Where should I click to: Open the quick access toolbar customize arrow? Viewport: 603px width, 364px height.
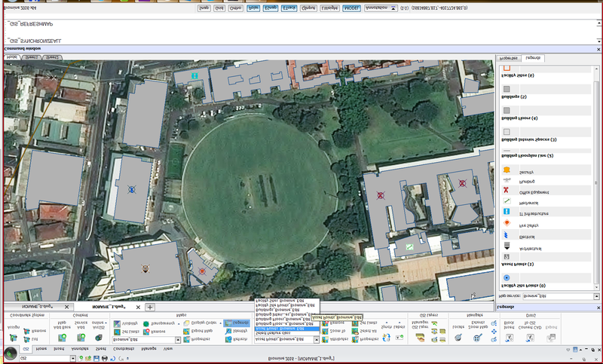[127, 358]
